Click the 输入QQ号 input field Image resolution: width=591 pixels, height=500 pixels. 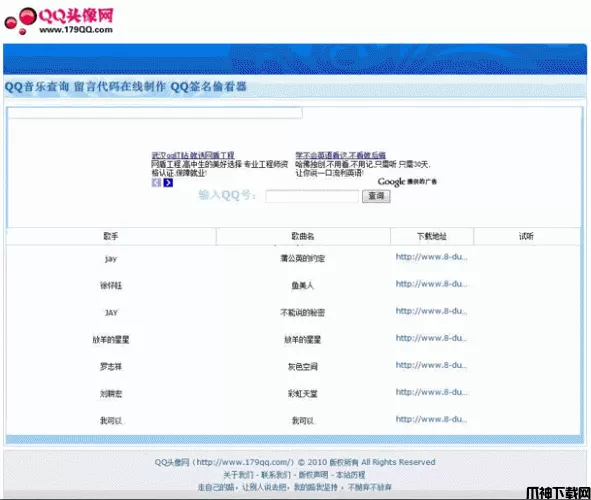point(312,196)
